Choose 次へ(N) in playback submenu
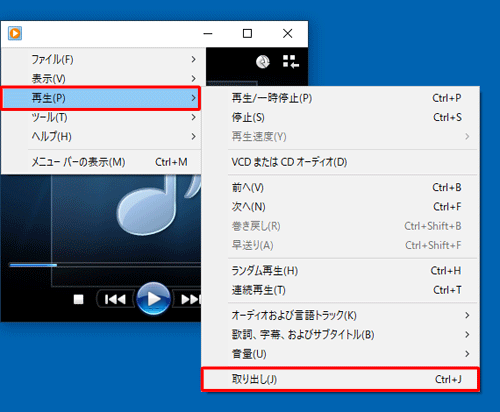Screen dimensions: 500x412 click(340, 207)
